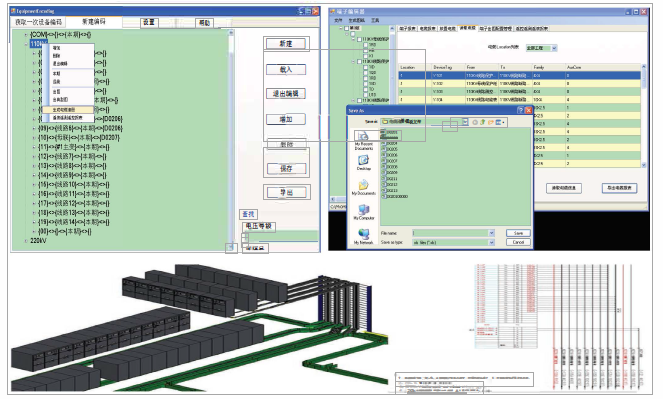Image resolution: width=663 pixels, height=399 pixels.
Task: Click the 保存 button
Action: tap(286, 169)
